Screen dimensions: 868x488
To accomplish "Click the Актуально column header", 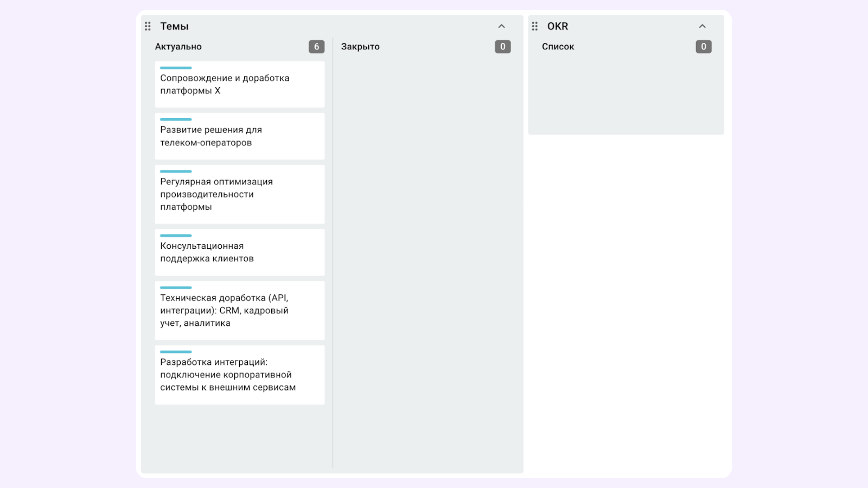I will point(178,47).
